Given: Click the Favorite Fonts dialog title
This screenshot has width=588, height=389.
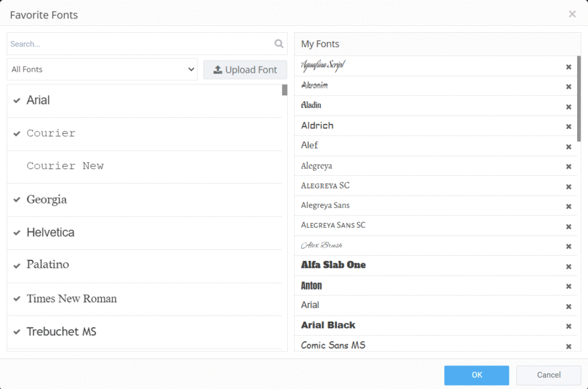Looking at the screenshot, I should coord(44,15).
